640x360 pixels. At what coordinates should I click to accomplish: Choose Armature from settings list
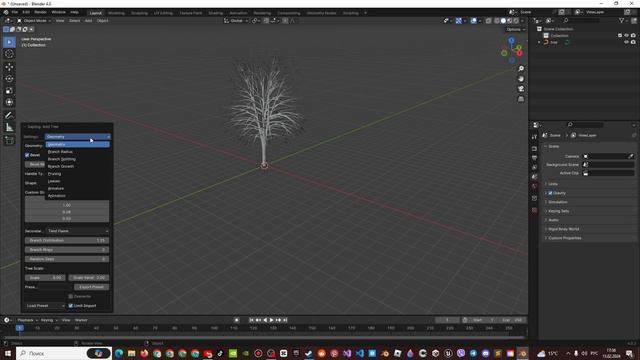point(77,189)
